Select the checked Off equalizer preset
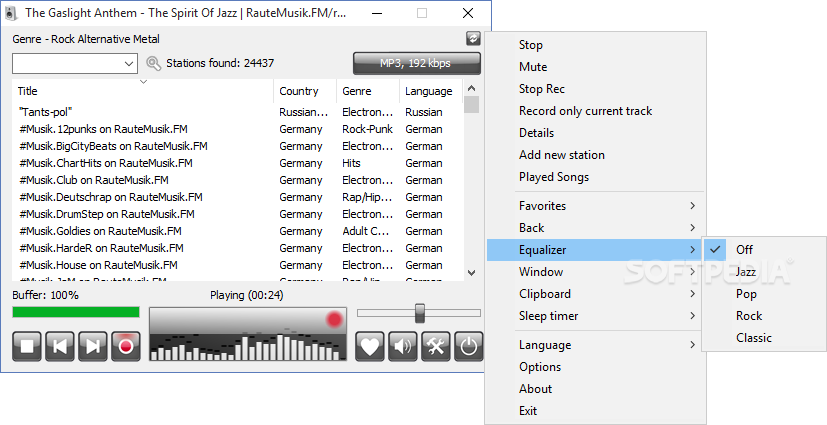This screenshot has height=425, width=827. (x=764, y=249)
